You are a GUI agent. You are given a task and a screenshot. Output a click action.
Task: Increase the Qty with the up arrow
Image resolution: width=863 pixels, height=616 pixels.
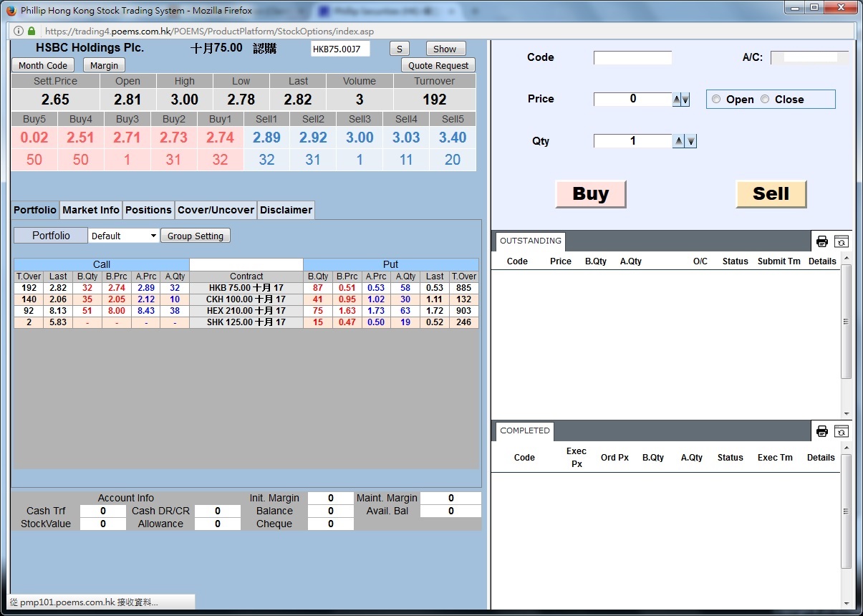click(679, 142)
